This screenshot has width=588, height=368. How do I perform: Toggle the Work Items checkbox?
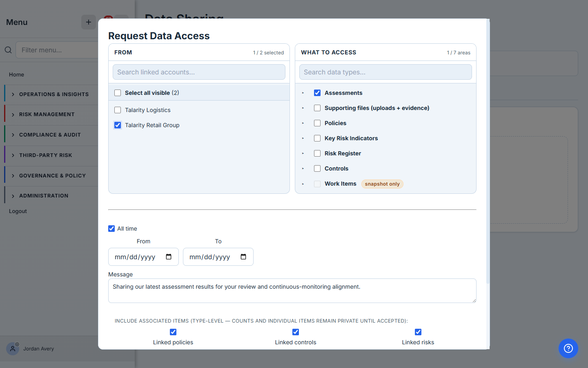point(317,184)
